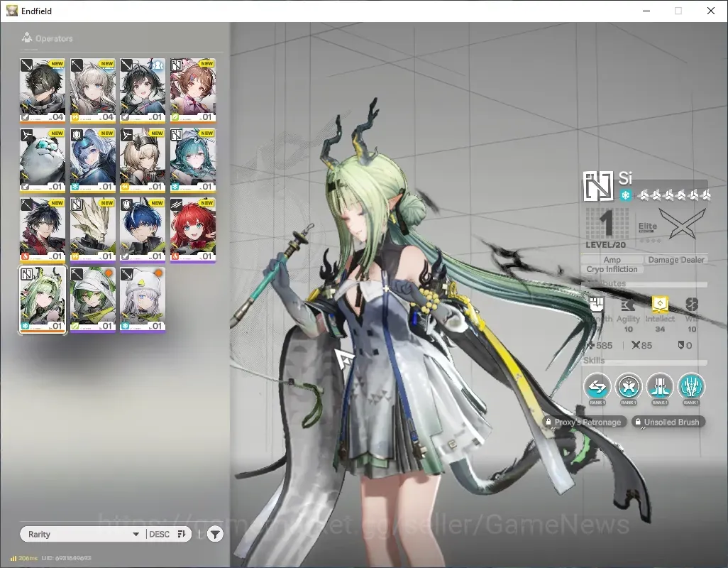Image resolution: width=728 pixels, height=568 pixels.
Task: Click the six-star rarity indicator
Action: point(673,195)
